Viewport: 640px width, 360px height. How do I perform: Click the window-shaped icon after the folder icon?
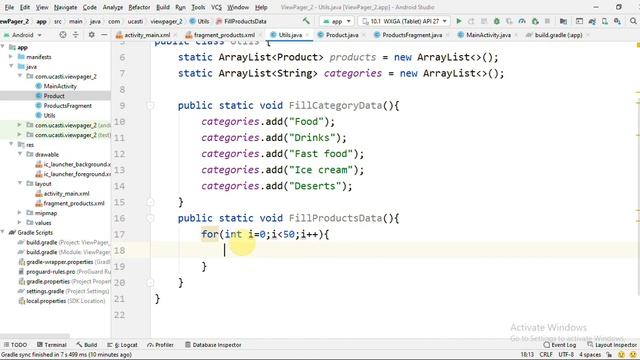click(x=579, y=21)
